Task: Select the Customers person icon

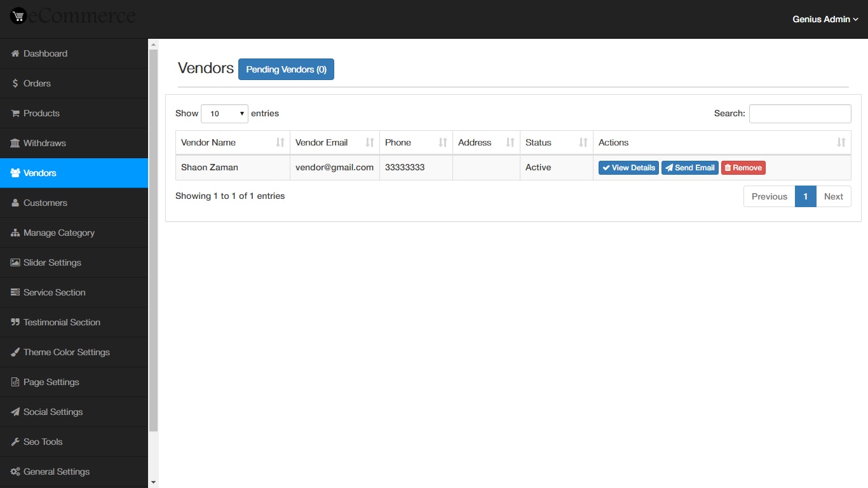Action: click(x=15, y=203)
